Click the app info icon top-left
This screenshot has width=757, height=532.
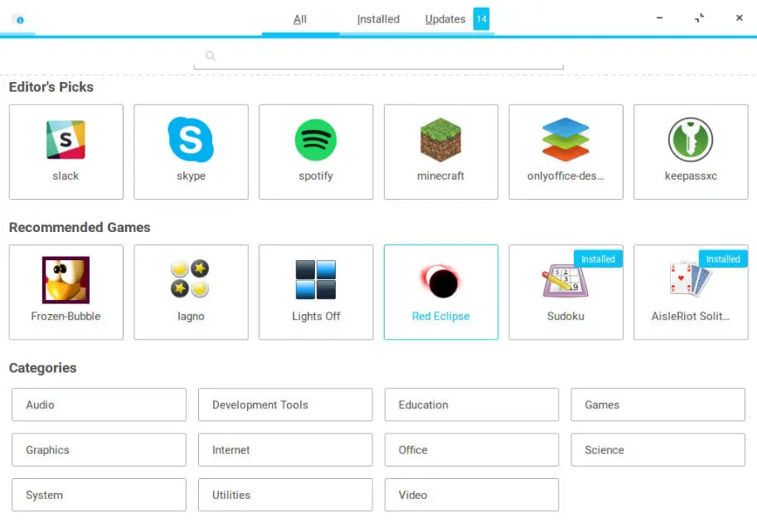(20, 20)
